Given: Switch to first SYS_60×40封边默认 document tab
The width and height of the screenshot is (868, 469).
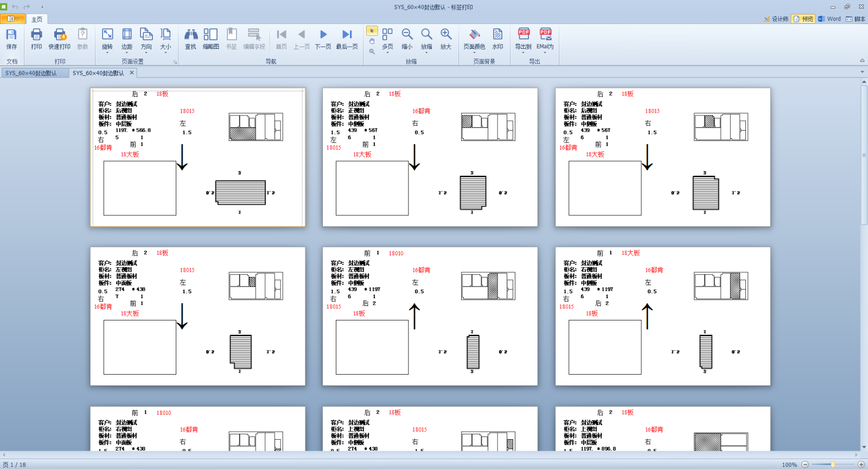Looking at the screenshot, I should tap(31, 73).
